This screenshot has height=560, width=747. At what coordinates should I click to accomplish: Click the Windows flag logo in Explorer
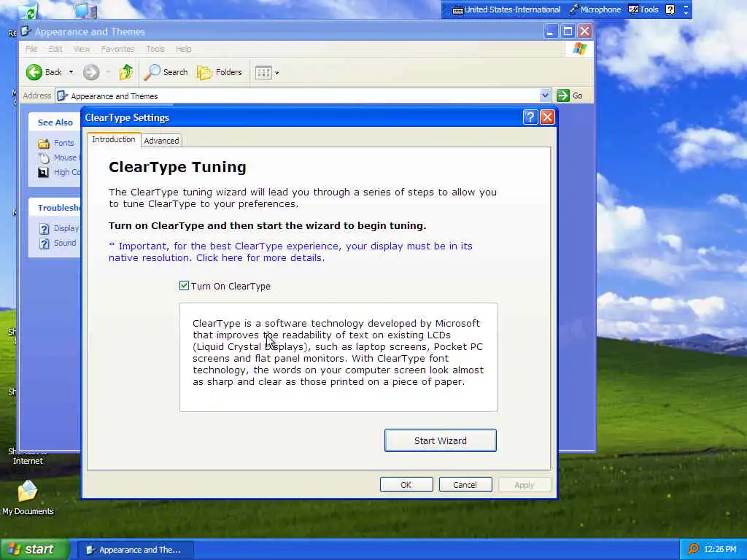coord(579,49)
